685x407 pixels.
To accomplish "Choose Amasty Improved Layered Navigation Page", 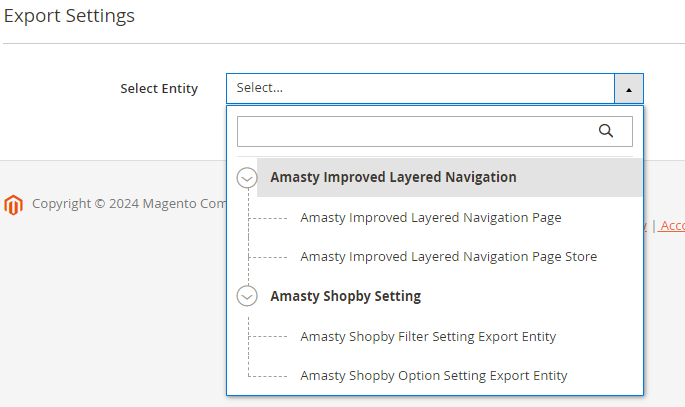I will point(431,217).
